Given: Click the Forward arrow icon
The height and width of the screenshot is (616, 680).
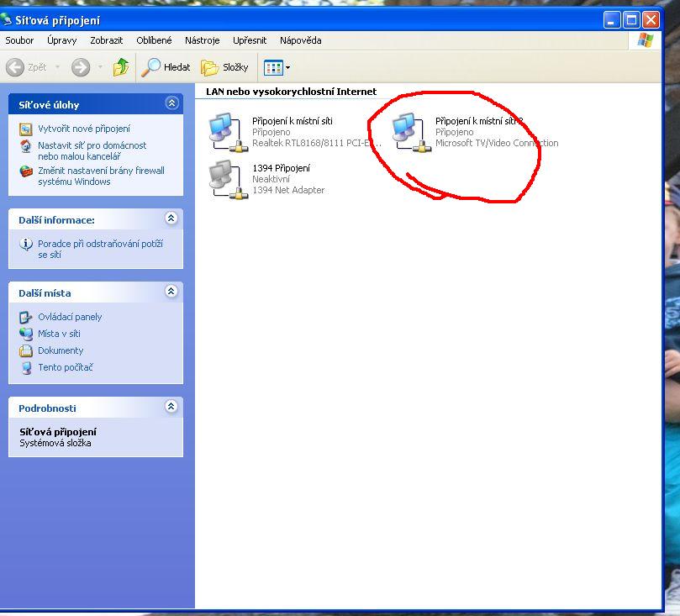Looking at the screenshot, I should click(x=81, y=67).
